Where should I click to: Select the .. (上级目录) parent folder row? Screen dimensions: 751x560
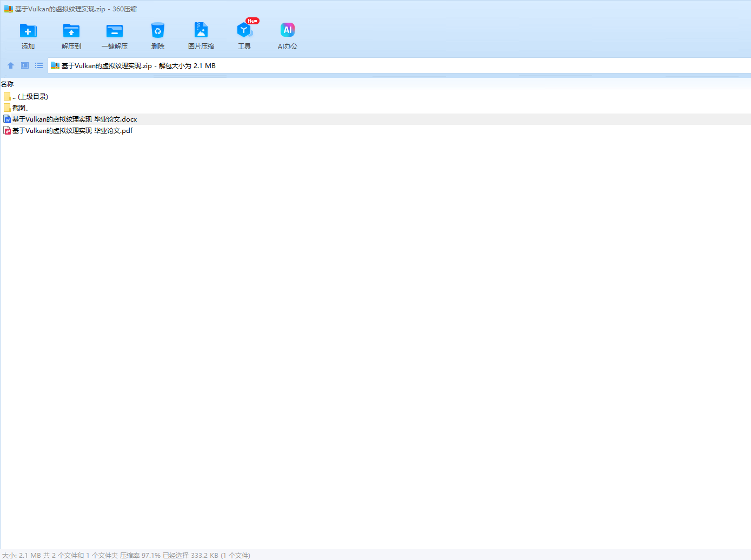375,96
